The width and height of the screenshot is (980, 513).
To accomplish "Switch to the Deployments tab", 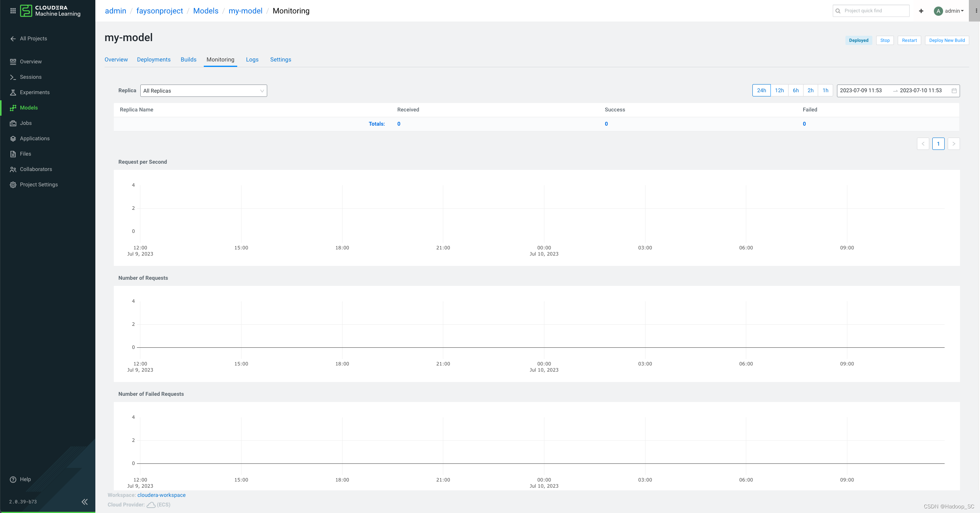I will (x=154, y=60).
